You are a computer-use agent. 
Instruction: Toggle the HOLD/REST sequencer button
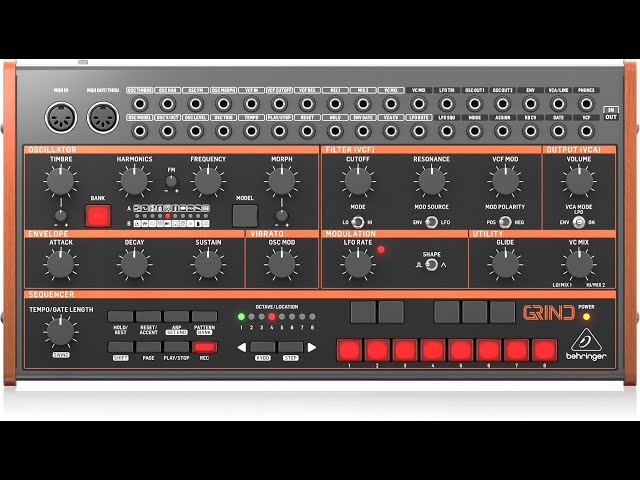120,316
